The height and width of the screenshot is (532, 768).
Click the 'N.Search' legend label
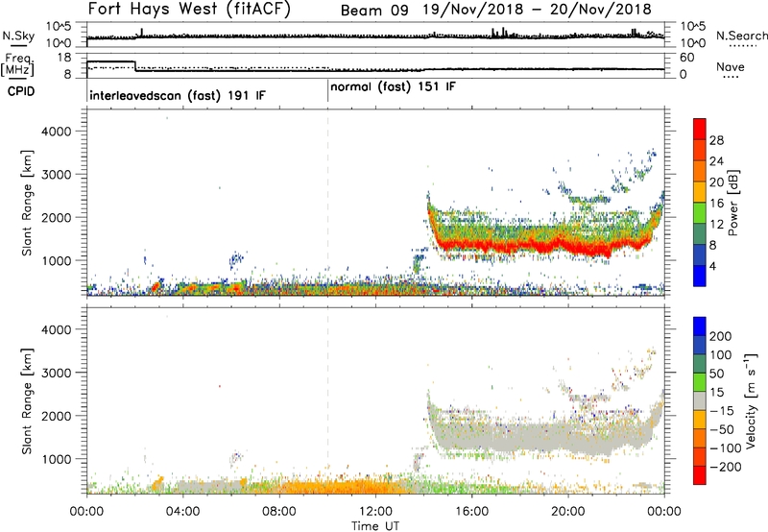[x=741, y=36]
